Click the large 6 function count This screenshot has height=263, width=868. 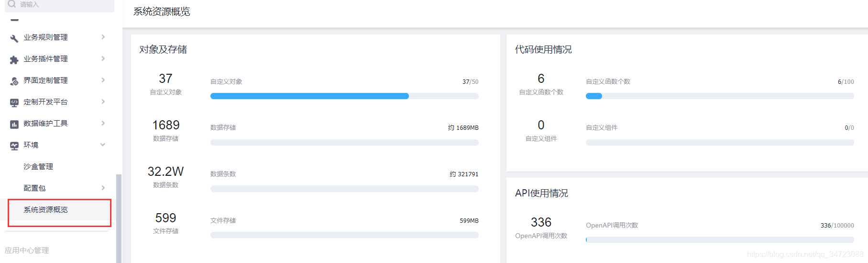point(541,78)
